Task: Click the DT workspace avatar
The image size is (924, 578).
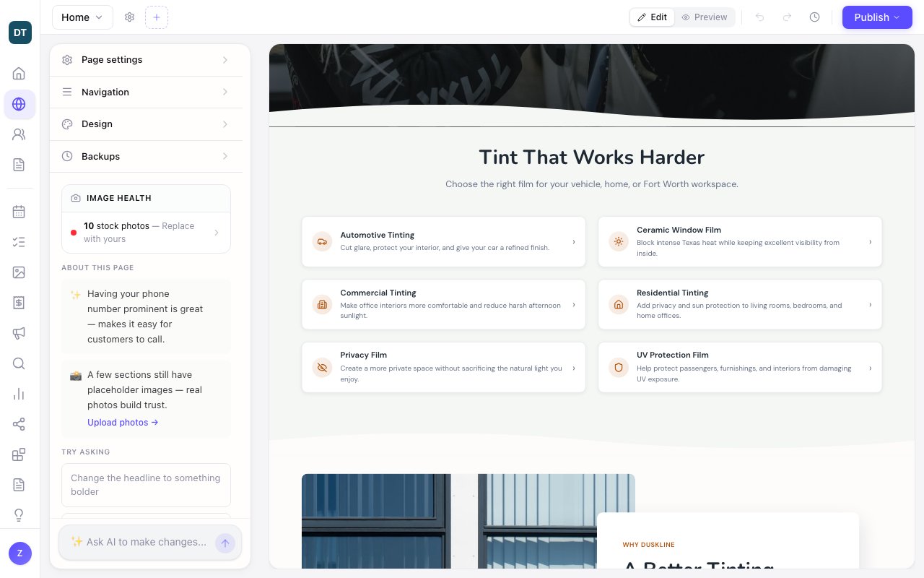Action: point(20,33)
